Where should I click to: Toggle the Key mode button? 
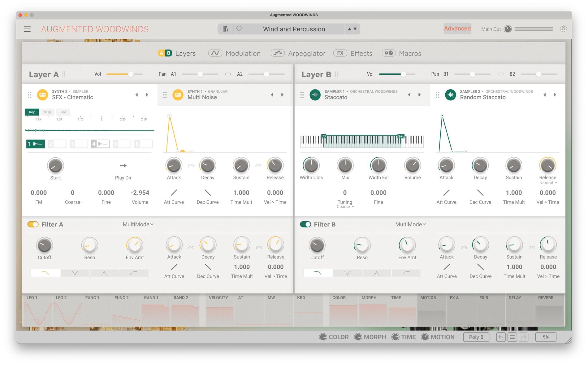tap(32, 112)
